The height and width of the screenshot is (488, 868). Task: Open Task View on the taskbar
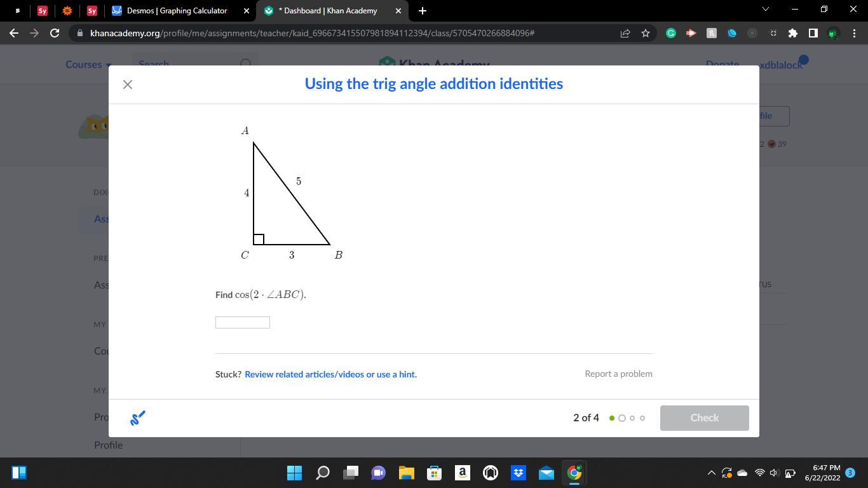[x=351, y=473]
